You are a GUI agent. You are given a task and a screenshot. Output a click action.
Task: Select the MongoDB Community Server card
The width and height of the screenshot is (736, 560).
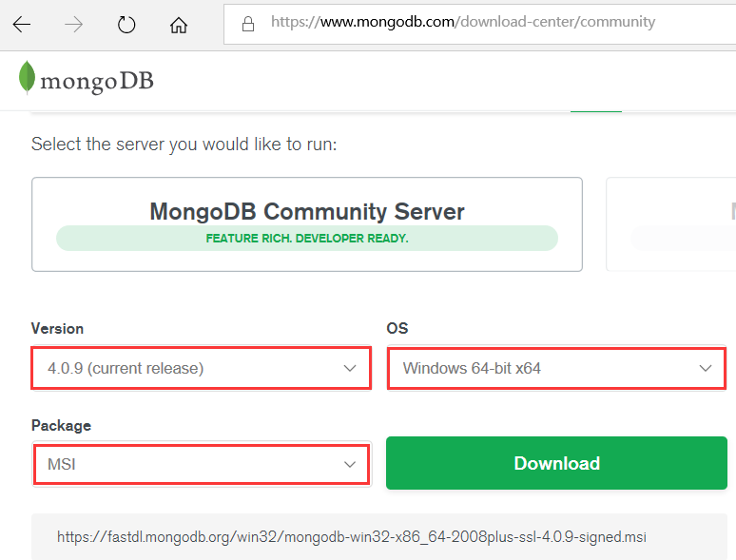click(x=307, y=224)
